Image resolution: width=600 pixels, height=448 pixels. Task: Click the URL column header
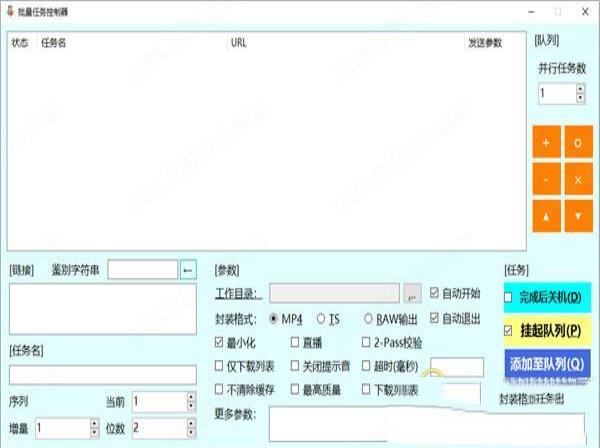[x=239, y=43]
